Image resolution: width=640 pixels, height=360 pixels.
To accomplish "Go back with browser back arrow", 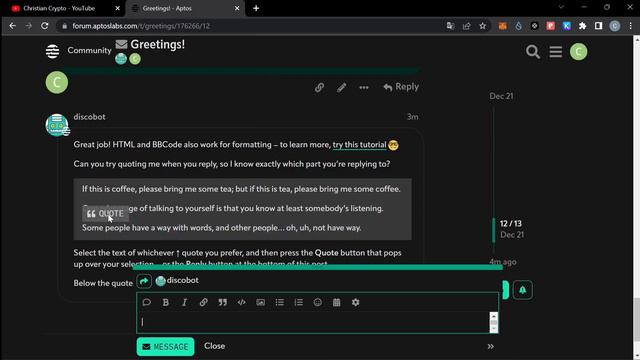I will pos(13,26).
